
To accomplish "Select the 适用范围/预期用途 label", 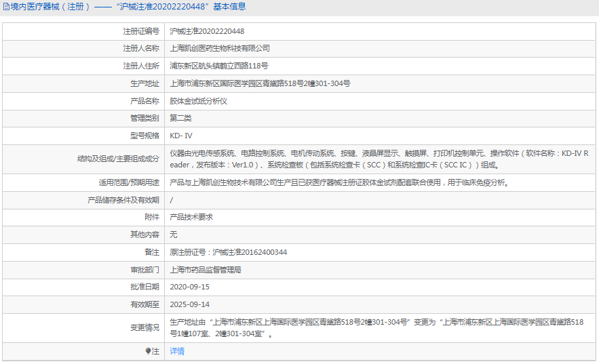I will 129,182.
